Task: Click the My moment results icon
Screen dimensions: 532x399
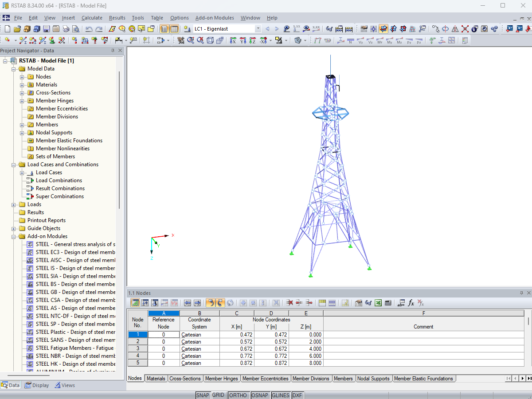Action: pos(389,40)
